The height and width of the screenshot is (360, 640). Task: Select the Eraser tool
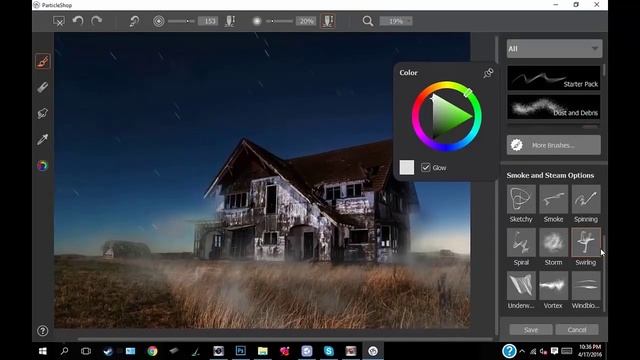point(42,87)
